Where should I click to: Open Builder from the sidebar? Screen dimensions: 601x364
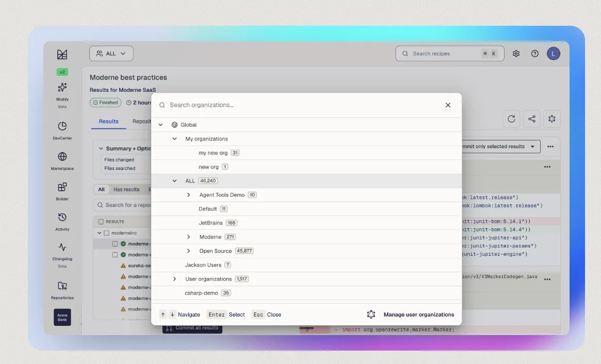click(x=62, y=191)
